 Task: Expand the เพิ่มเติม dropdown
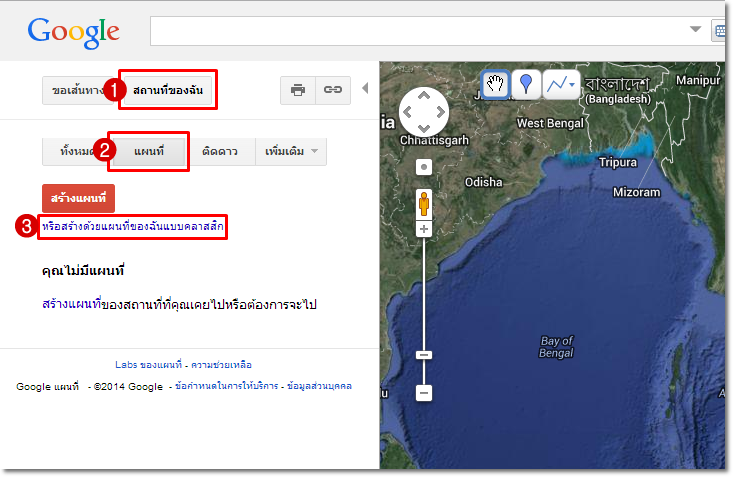291,151
